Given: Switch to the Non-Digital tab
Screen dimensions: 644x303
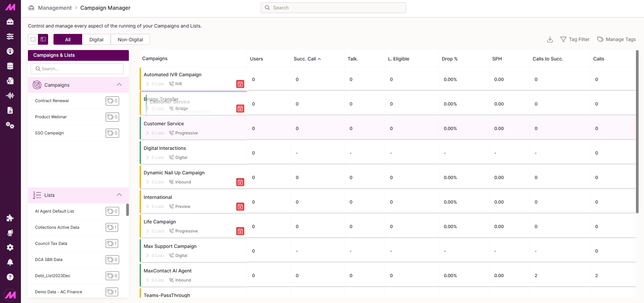Looking at the screenshot, I should pyautogui.click(x=130, y=40).
